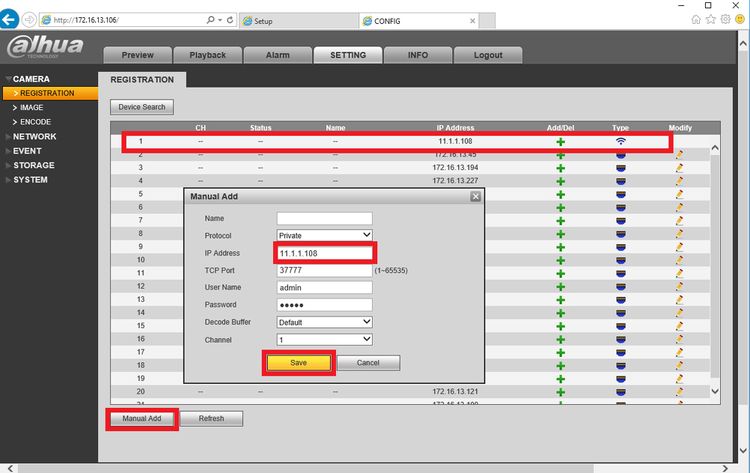Click pencil modify icon for row 3
The height and width of the screenshot is (473, 750).
(679, 168)
